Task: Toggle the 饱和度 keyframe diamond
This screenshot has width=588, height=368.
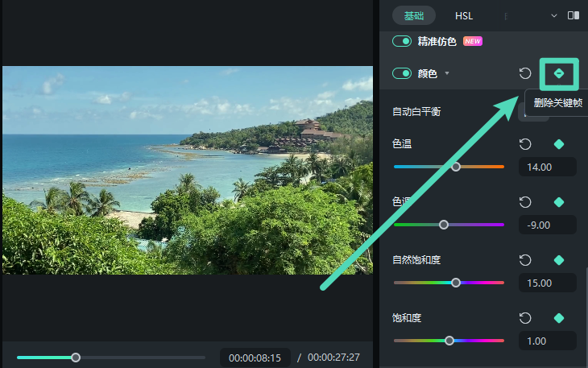Action: pos(559,318)
